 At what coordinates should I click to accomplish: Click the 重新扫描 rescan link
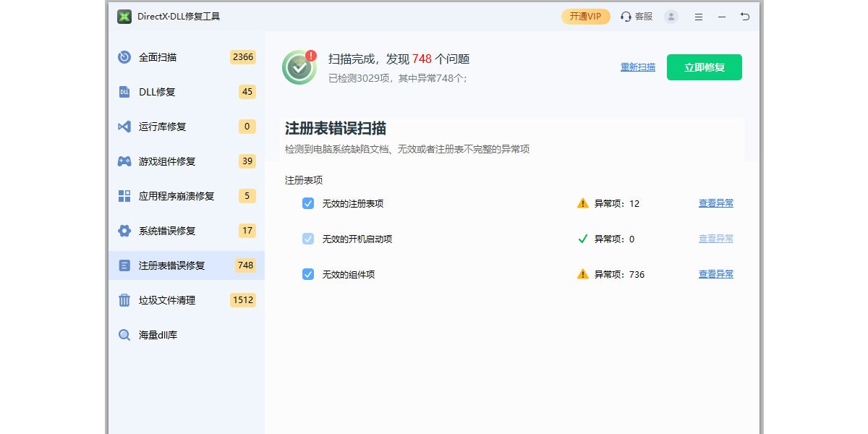[x=638, y=67]
